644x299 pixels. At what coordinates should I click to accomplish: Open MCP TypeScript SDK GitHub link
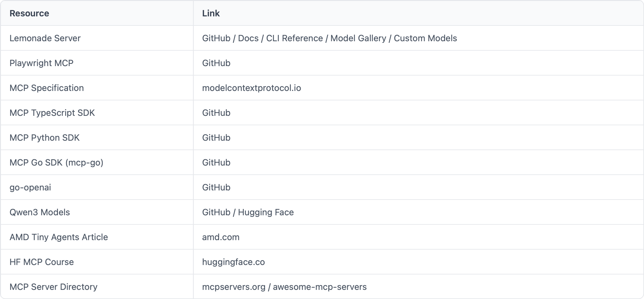point(216,113)
